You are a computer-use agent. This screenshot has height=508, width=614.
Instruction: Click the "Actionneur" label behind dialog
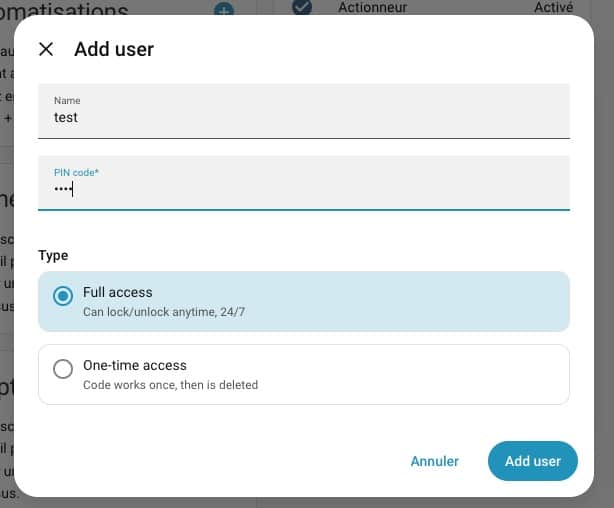click(x=372, y=7)
